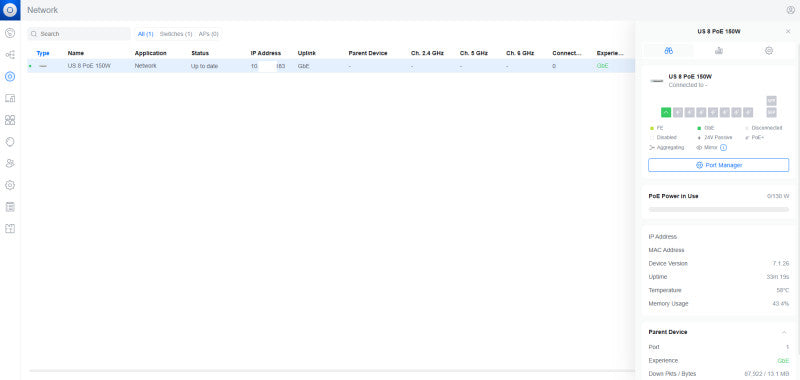The image size is (800, 380).
Task: Select green port 1 on the switch diagram
Action: [666, 112]
